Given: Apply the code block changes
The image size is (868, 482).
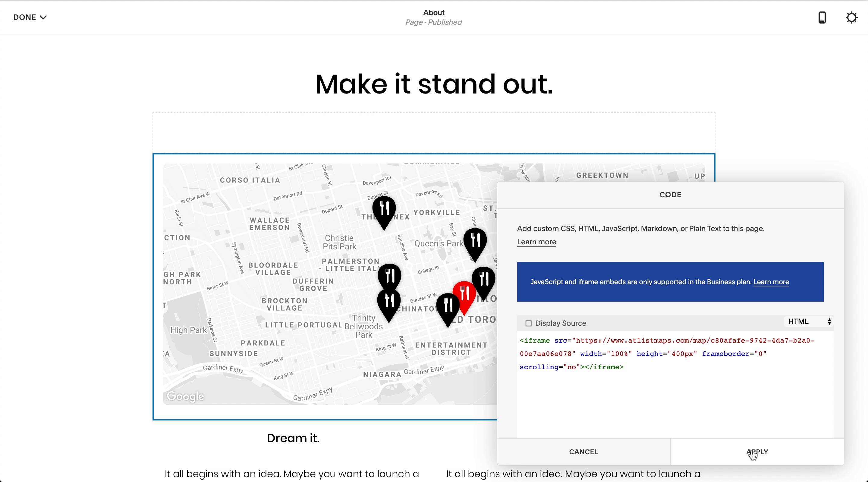Looking at the screenshot, I should (757, 452).
